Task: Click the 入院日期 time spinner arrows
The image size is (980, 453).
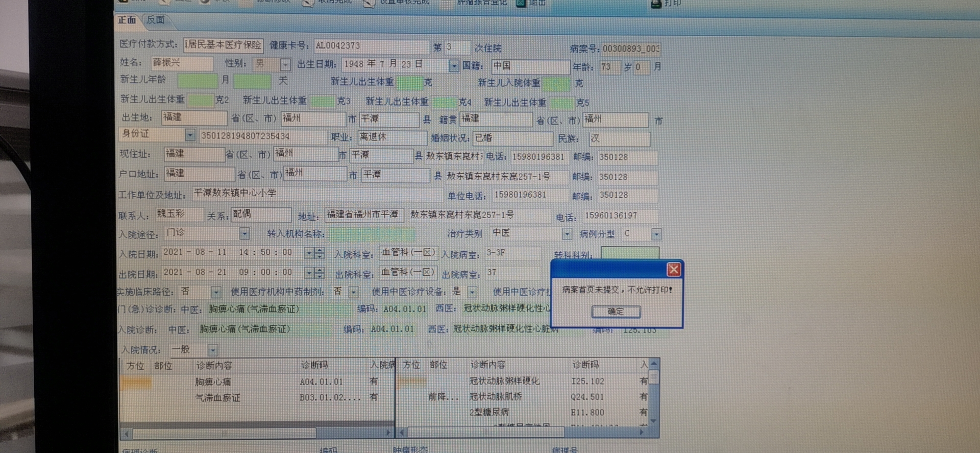Action: (x=320, y=253)
